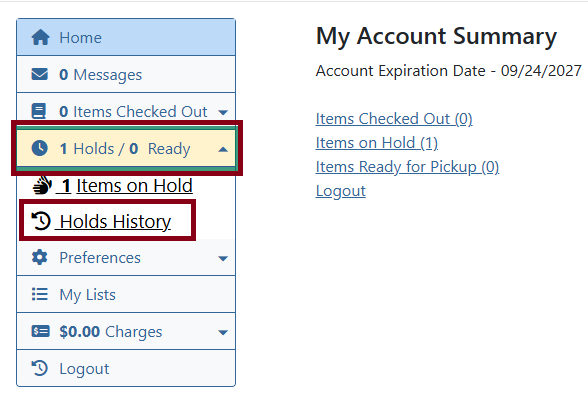Viewport: 588px width, 399px height.
Task: Expand the Items Checked Out dropdown arrow
Action: [x=223, y=112]
